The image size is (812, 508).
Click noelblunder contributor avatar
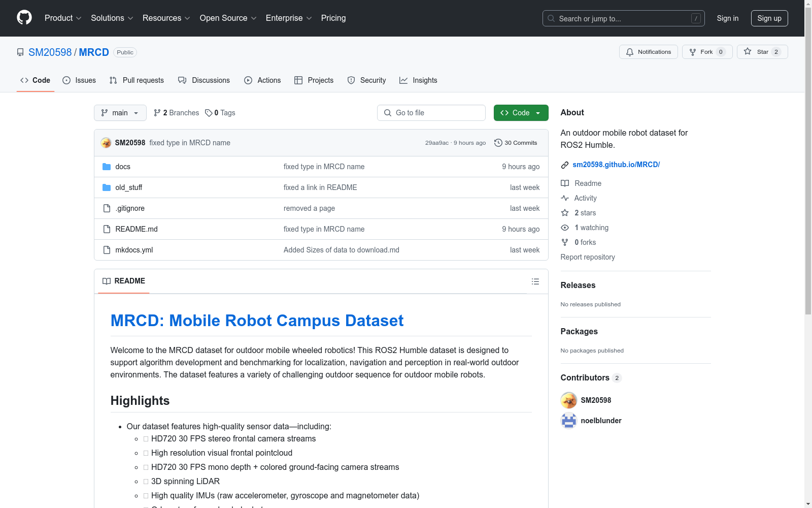pos(568,421)
